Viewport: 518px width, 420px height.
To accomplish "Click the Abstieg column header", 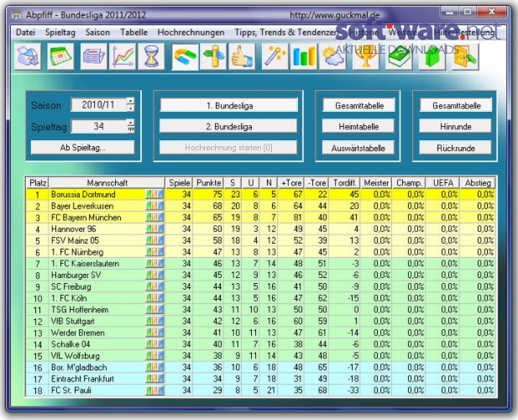I will (x=478, y=183).
